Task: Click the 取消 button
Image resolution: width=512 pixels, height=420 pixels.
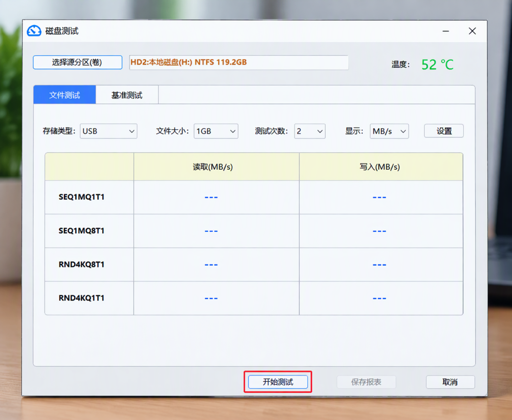Action: click(x=450, y=382)
